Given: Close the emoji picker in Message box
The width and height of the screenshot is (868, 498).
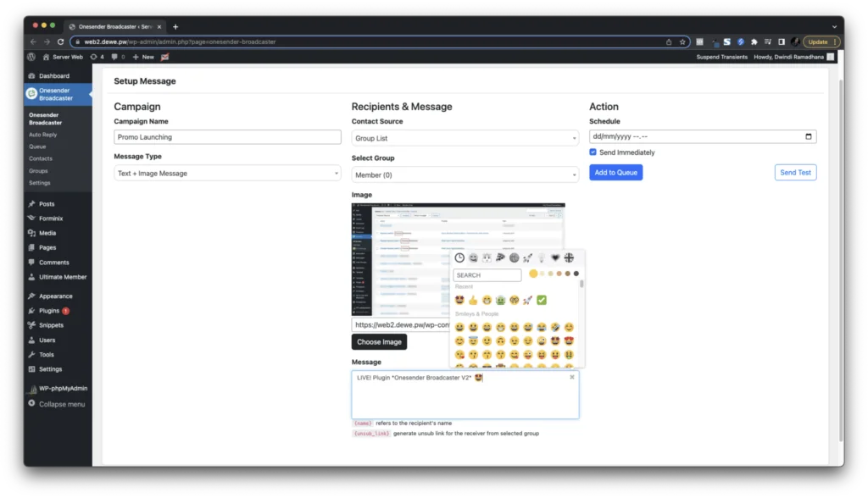Looking at the screenshot, I should 572,378.
